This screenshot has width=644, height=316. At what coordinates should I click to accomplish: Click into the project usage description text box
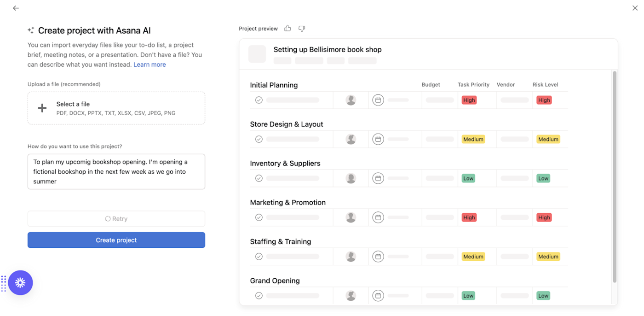116,172
